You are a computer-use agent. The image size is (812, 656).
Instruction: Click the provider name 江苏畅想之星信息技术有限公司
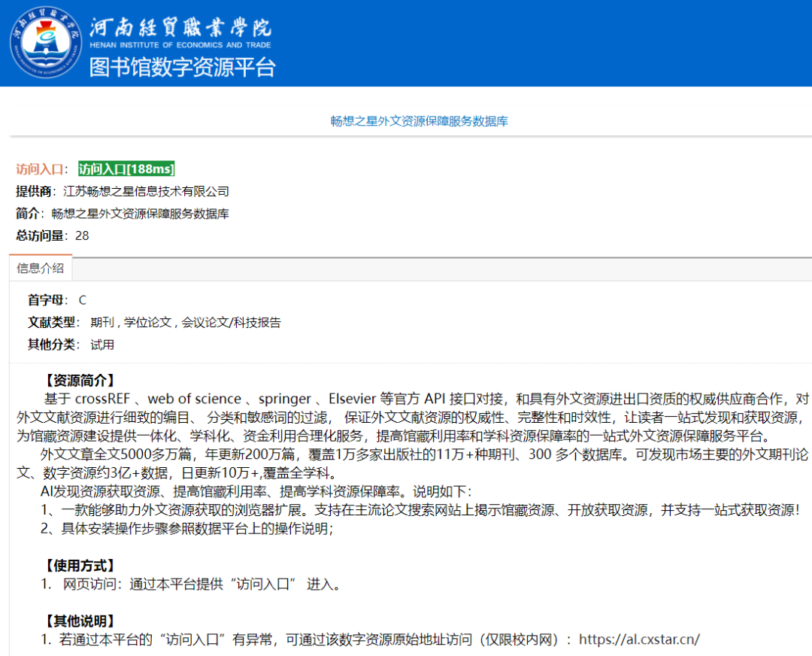(x=146, y=192)
